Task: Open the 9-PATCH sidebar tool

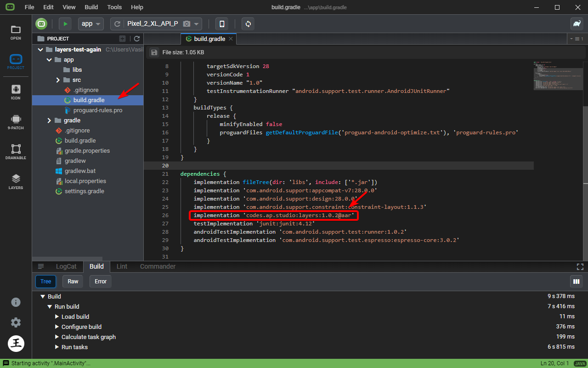Action: click(x=16, y=122)
